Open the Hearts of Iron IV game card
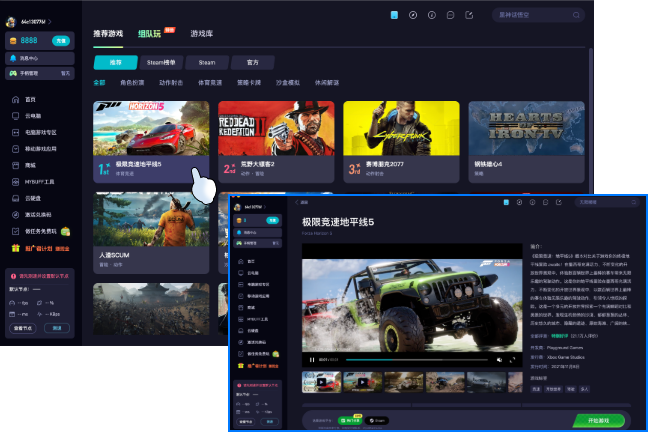Viewport: 648px width, 432px height. coord(526,142)
